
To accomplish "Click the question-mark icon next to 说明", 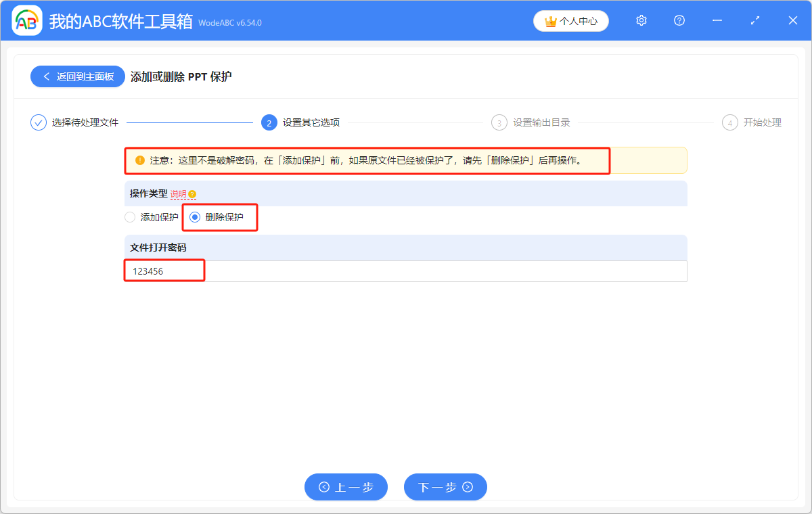I will point(193,194).
